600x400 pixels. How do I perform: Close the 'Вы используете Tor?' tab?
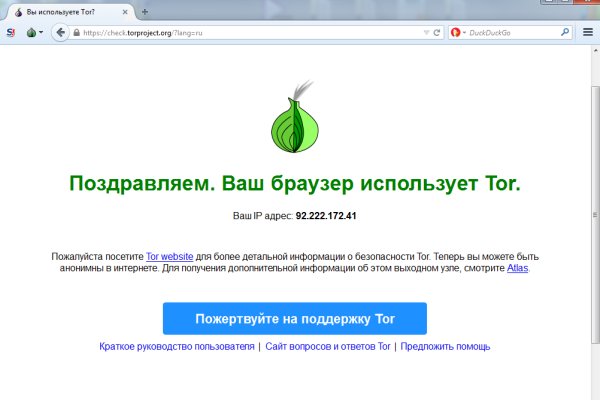[x=127, y=10]
